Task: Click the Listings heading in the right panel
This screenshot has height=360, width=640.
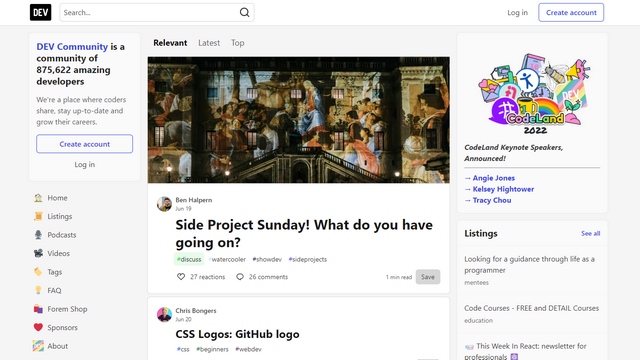Action: (x=481, y=233)
